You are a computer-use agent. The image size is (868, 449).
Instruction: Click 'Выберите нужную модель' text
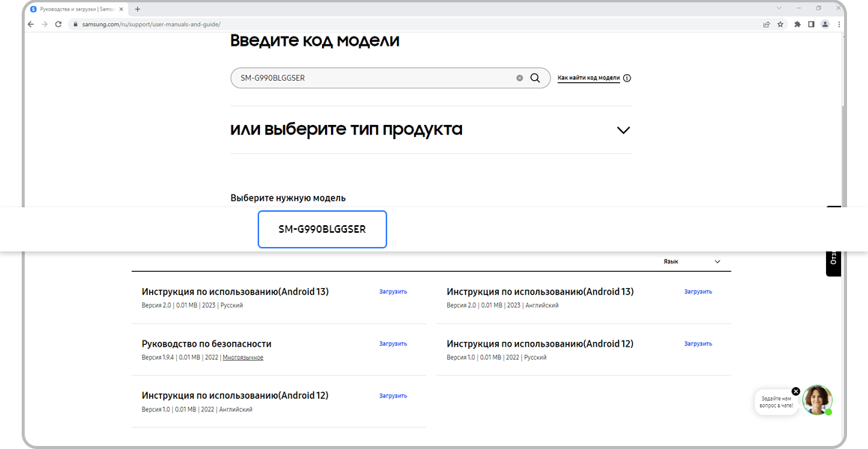[x=288, y=198]
